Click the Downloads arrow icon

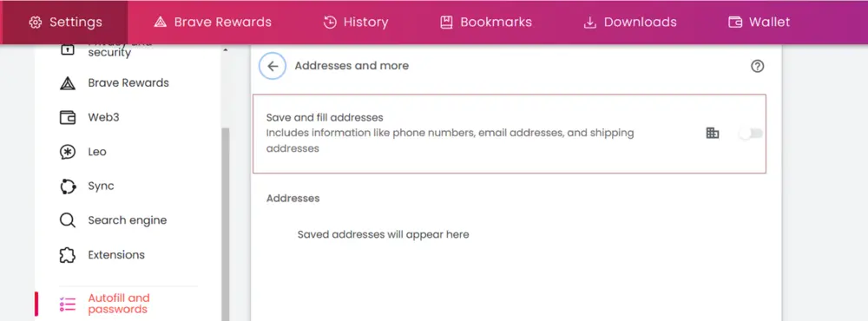tap(590, 23)
